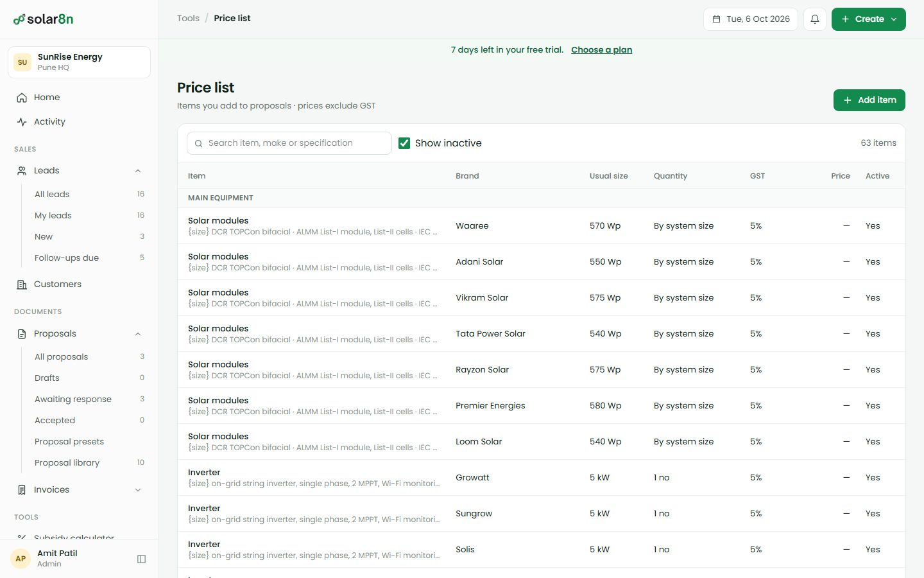
Task: Click Amit Patil user profile name
Action: click(57, 554)
